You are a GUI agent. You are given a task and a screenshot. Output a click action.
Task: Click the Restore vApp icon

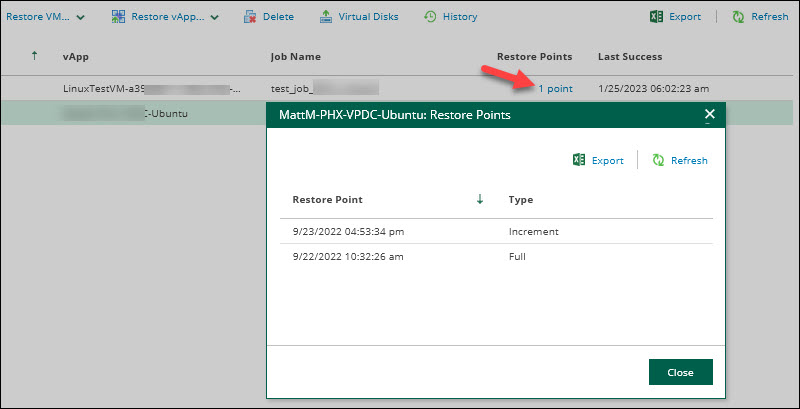(118, 17)
